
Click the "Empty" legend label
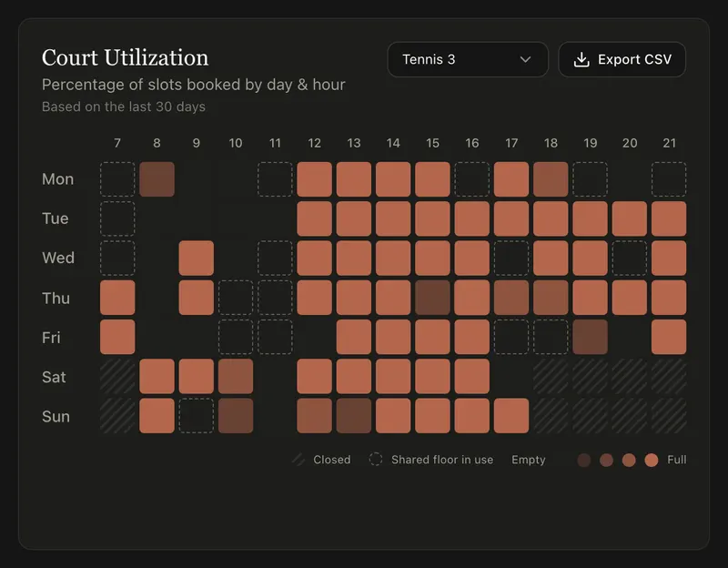tap(529, 460)
